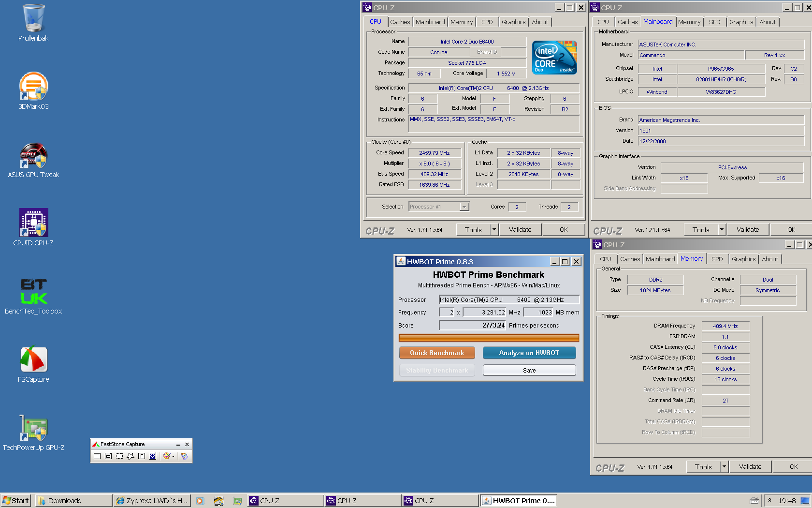Click the BIOS date 12/22/2008

pyautogui.click(x=721, y=141)
